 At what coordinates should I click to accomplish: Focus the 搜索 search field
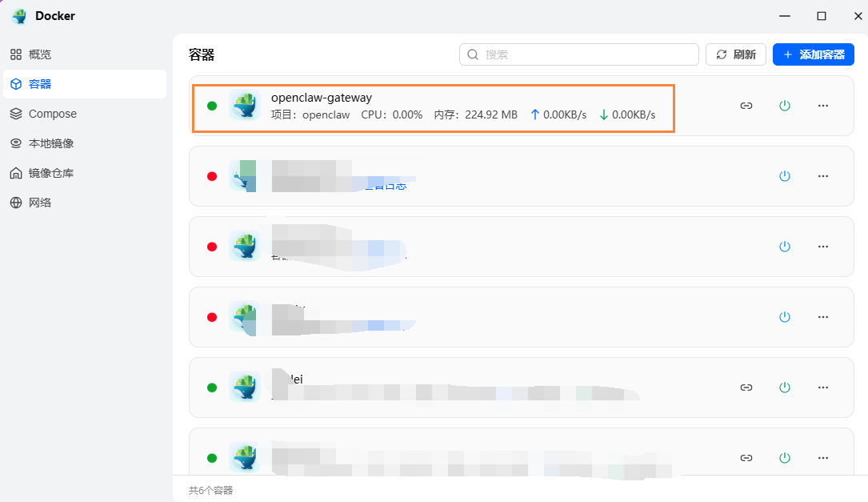click(x=578, y=54)
